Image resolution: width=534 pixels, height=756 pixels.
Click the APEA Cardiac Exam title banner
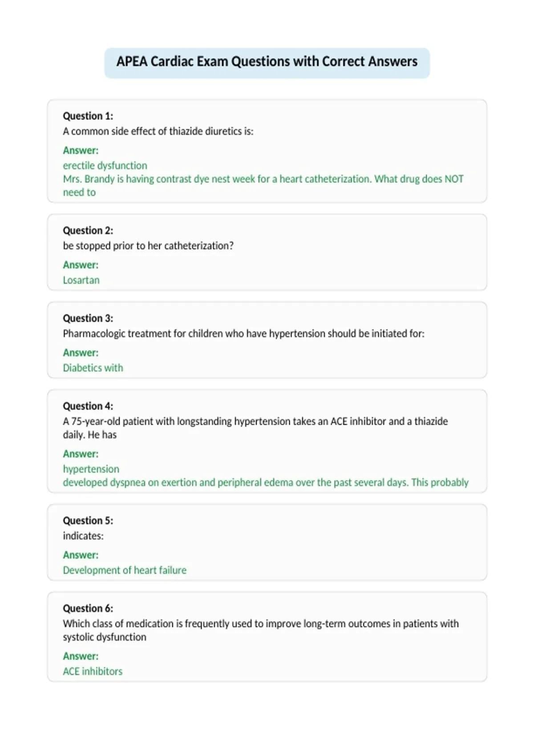click(267, 63)
